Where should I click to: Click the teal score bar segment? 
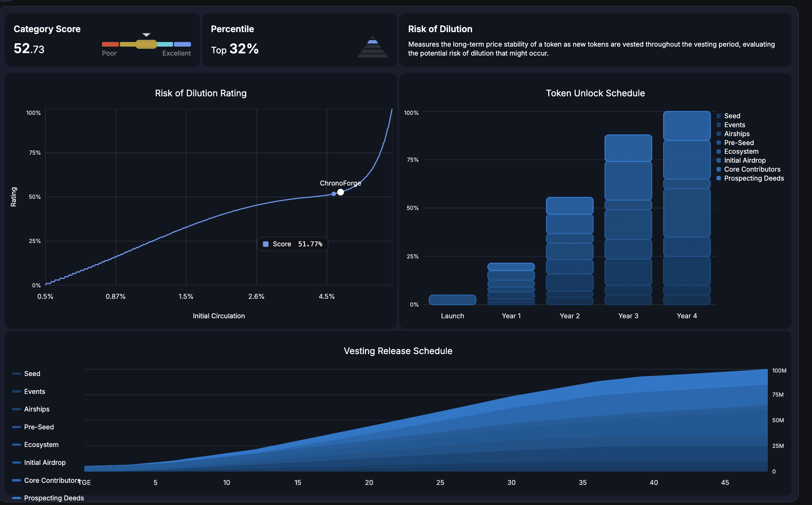(165, 44)
